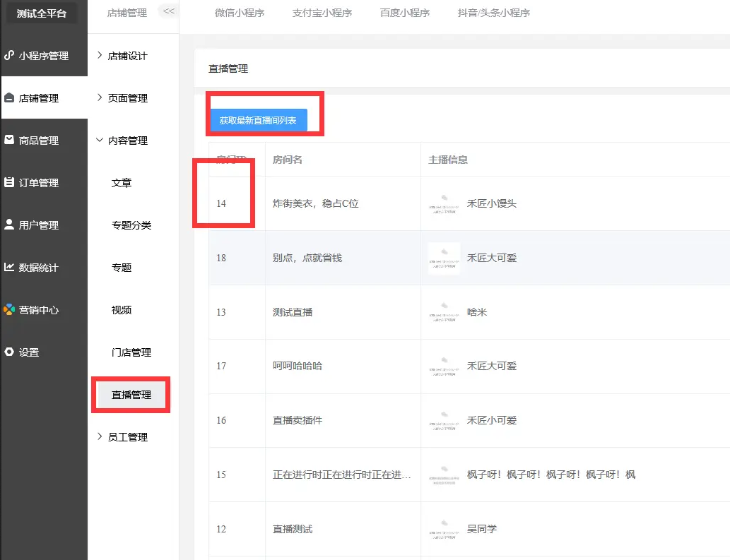This screenshot has width=730, height=560.
Task: Click the 商品管理 bag icon
Action: [9, 140]
